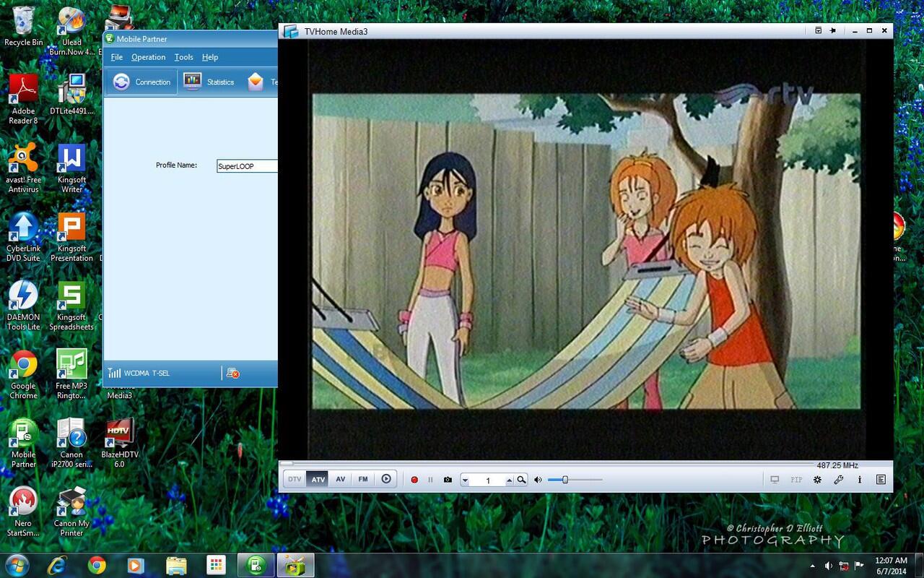Open Ulead Burn.Now desktop icon

pos(71,30)
